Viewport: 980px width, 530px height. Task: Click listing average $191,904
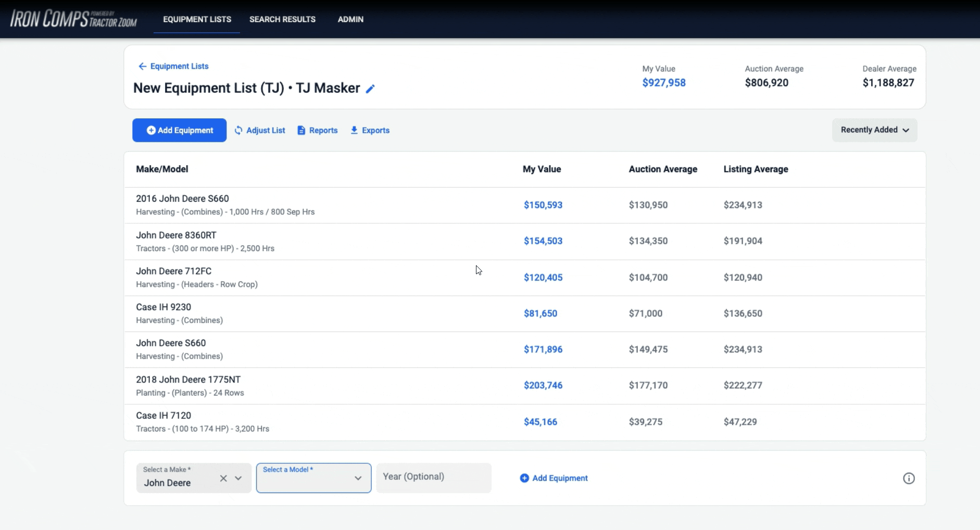pyautogui.click(x=743, y=241)
